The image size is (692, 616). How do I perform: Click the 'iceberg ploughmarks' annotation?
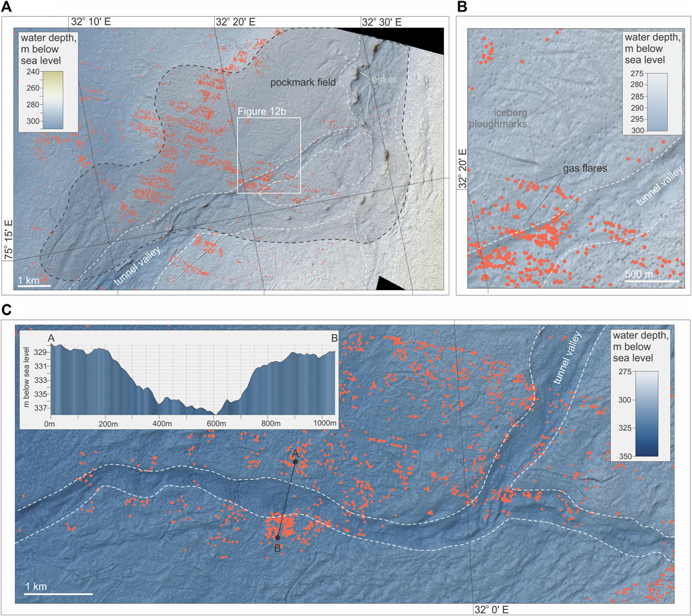click(x=498, y=118)
